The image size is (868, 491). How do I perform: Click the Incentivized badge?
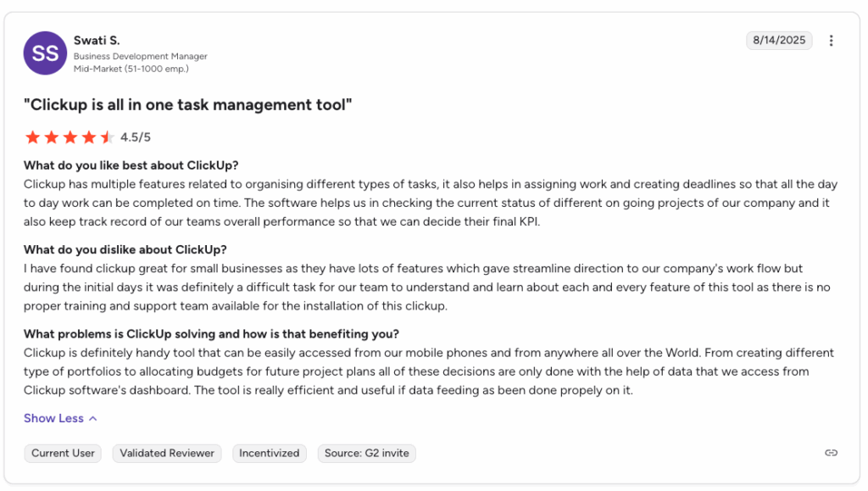click(x=269, y=454)
